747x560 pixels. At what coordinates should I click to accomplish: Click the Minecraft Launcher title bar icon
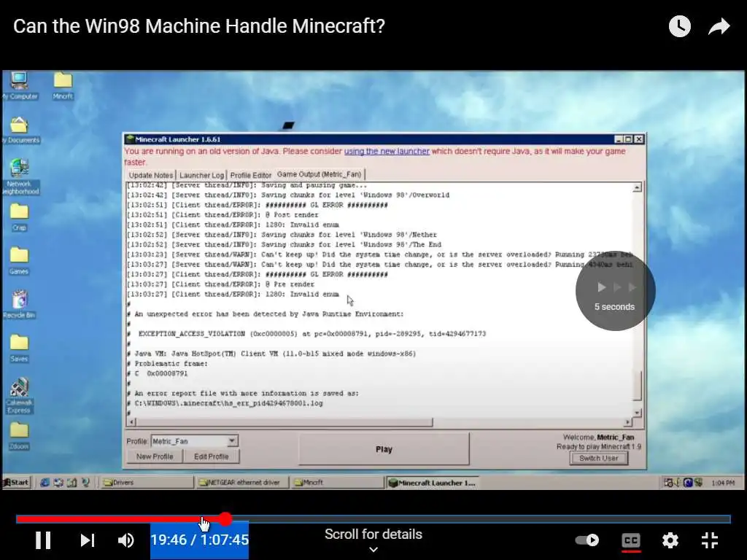coord(130,139)
